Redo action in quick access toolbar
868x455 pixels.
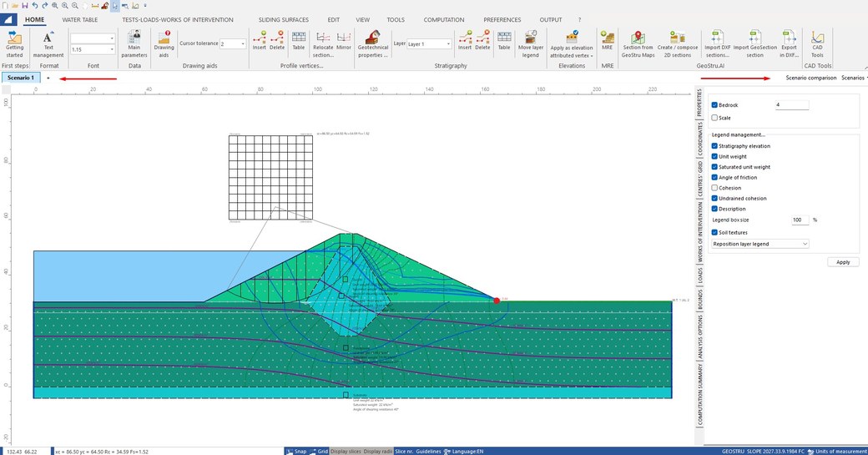[x=44, y=6]
